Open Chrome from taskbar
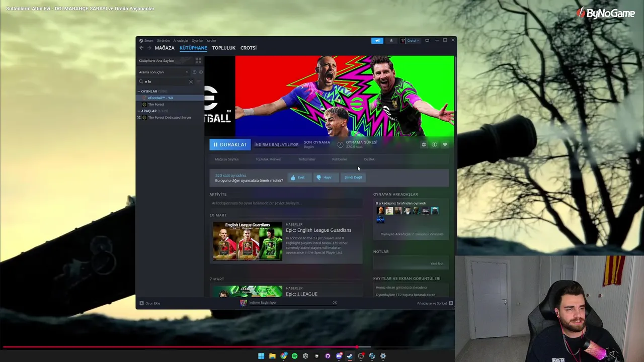The height and width of the screenshot is (362, 644). [284, 356]
